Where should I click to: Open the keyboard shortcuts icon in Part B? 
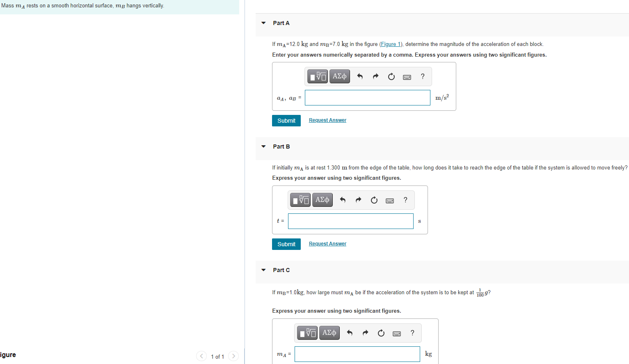pyautogui.click(x=389, y=200)
